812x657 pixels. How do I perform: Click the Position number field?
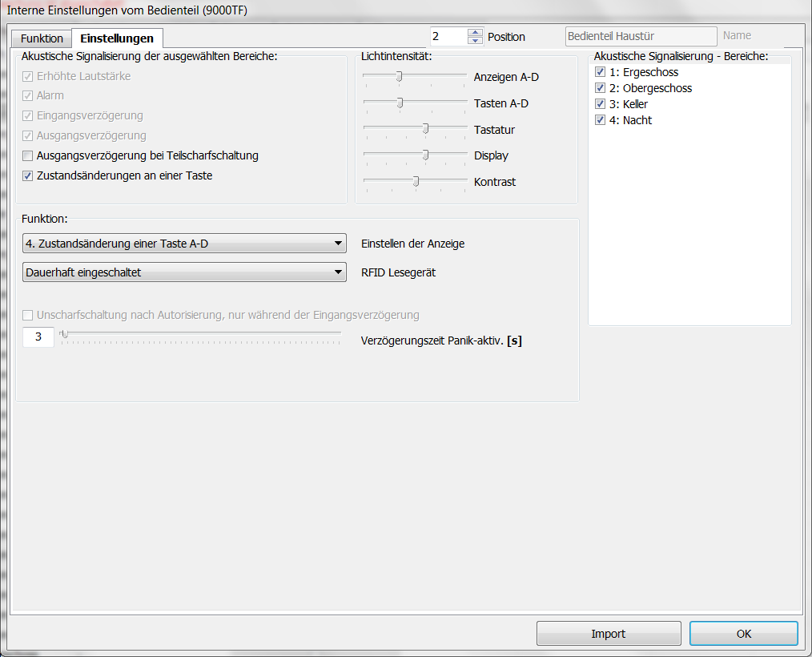pyautogui.click(x=447, y=36)
